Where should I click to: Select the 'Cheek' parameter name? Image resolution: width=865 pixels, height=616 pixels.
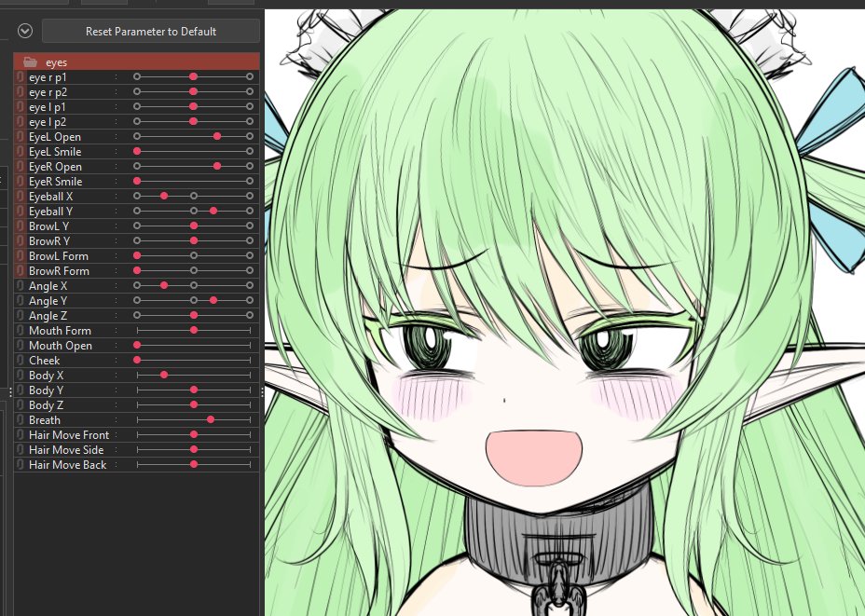click(x=44, y=360)
